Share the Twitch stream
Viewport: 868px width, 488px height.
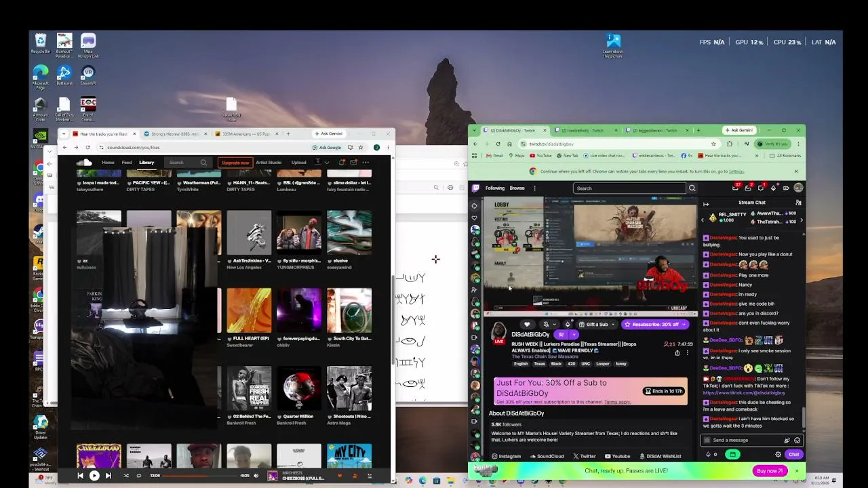coord(677,352)
